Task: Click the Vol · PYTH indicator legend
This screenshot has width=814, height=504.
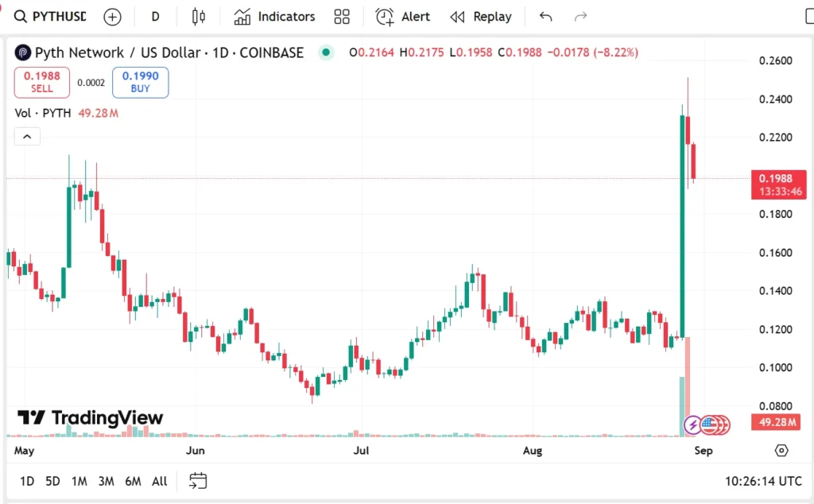Action: click(x=67, y=113)
